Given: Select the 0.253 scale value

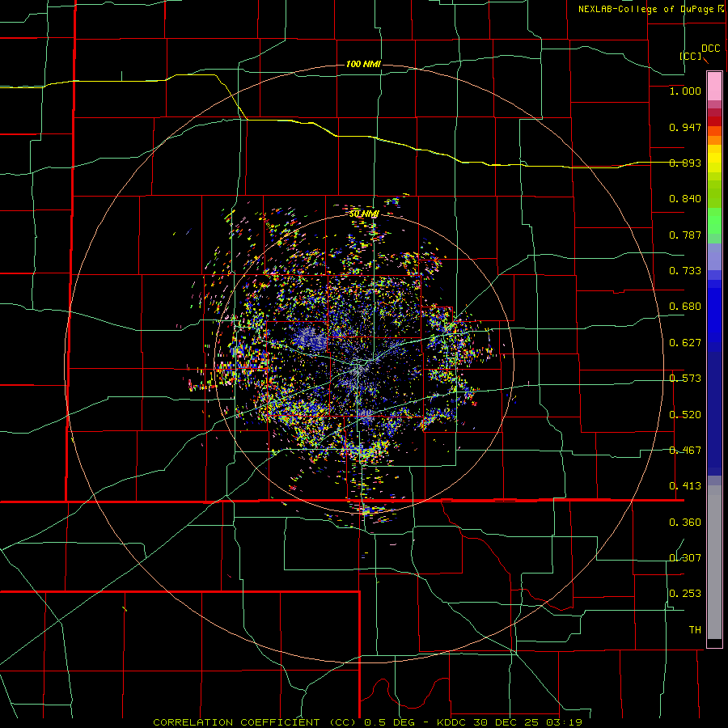Looking at the screenshot, I should [685, 594].
